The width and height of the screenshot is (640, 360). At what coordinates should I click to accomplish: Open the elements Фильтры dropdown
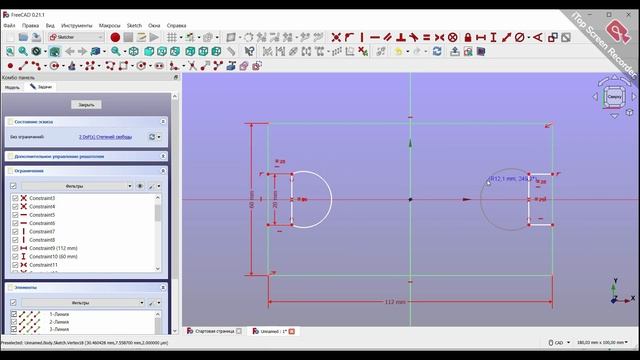[83, 303]
